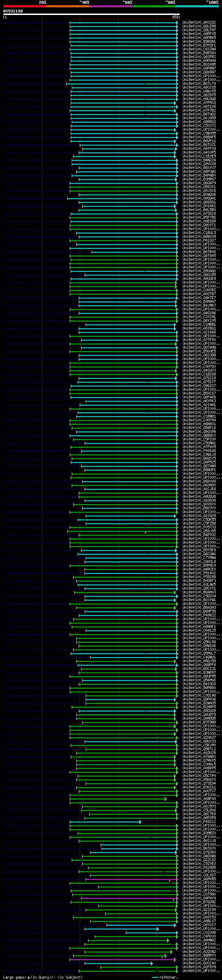Click the UniRef100_P49212 label
The height and width of the screenshot is (980, 222).
[199, 822]
